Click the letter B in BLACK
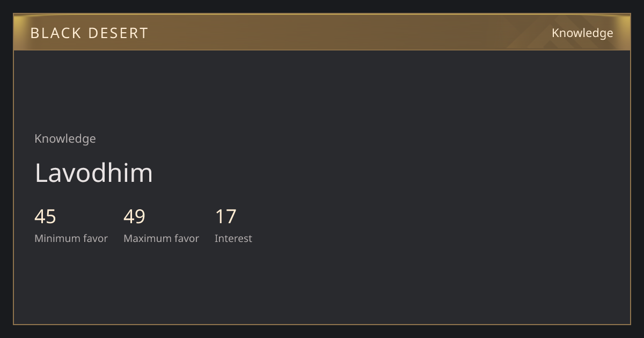644x338 pixels. point(35,33)
